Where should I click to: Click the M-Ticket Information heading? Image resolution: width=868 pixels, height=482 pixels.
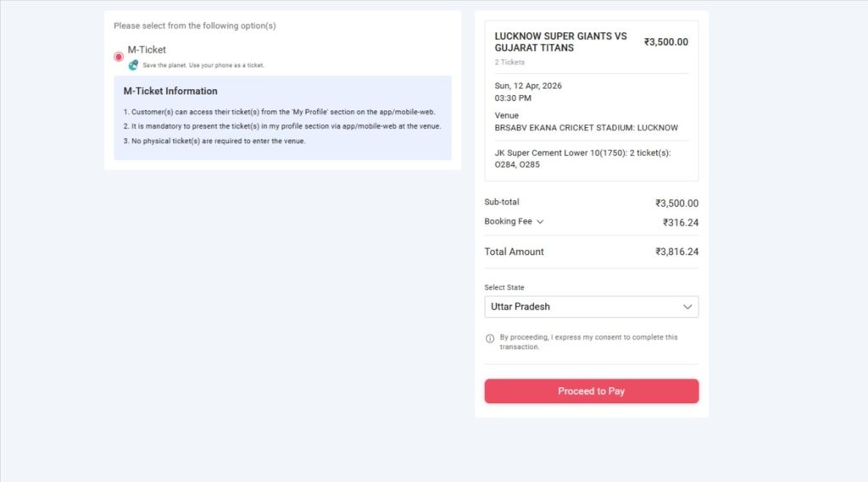coord(170,91)
